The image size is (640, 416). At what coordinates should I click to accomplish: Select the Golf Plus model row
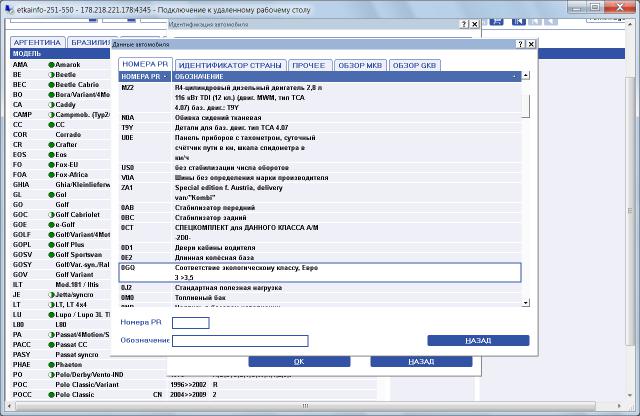pos(61,245)
